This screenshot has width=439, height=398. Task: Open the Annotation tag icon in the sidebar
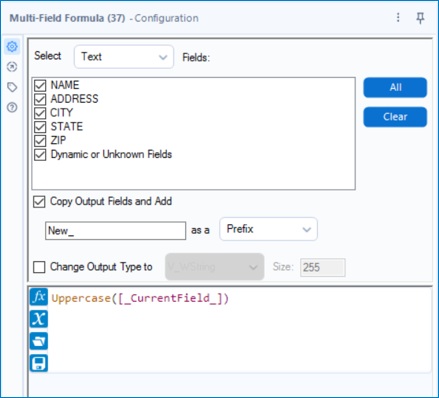coord(12,87)
